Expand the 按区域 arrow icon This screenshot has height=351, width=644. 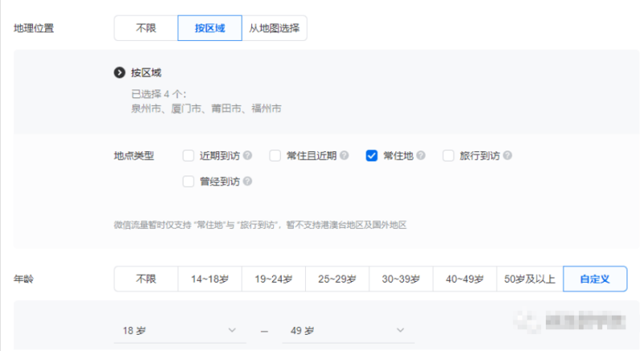[119, 72]
